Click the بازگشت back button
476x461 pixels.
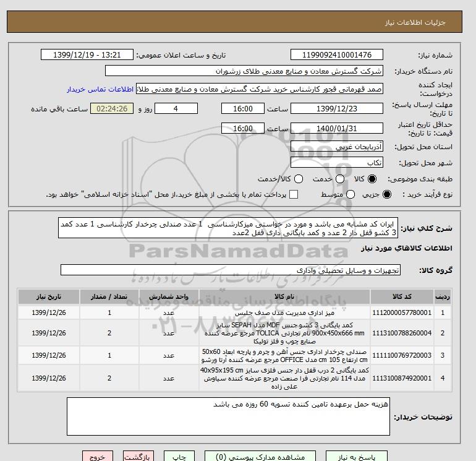(138, 457)
